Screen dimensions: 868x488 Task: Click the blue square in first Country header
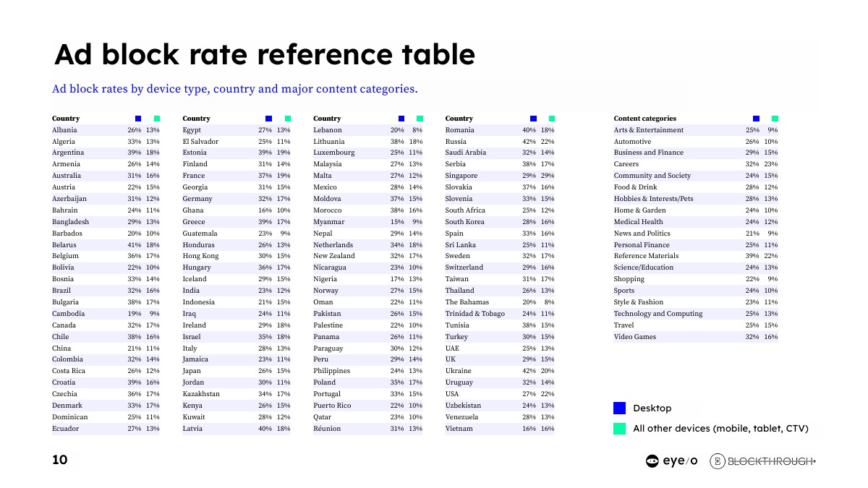click(x=138, y=119)
